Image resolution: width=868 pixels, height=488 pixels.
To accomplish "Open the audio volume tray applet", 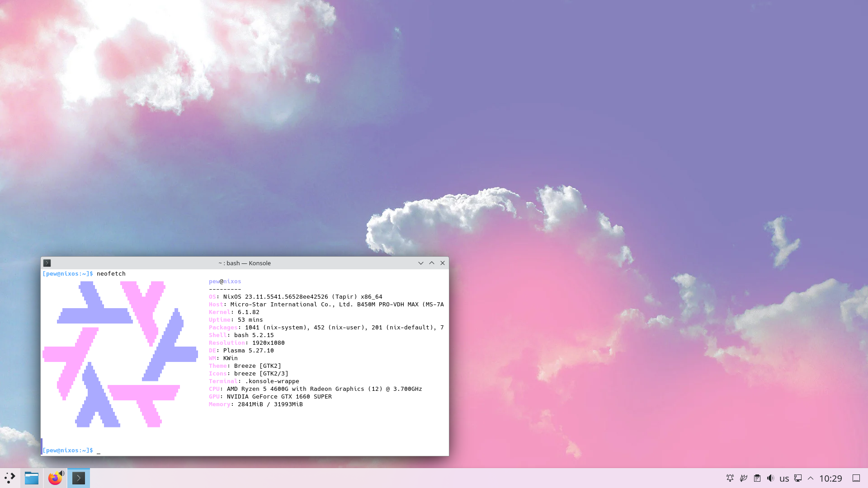I will coord(770,478).
